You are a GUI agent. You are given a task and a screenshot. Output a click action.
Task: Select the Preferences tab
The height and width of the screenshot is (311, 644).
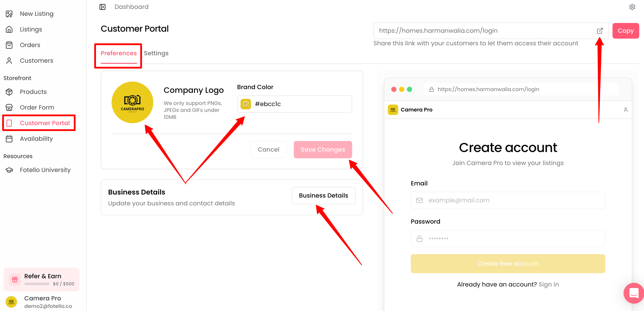[119, 53]
